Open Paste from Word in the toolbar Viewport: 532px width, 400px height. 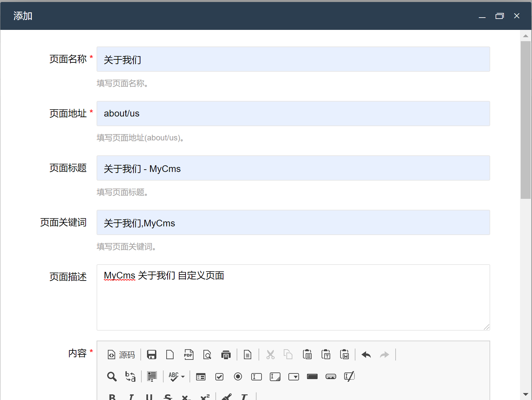pyautogui.click(x=345, y=355)
